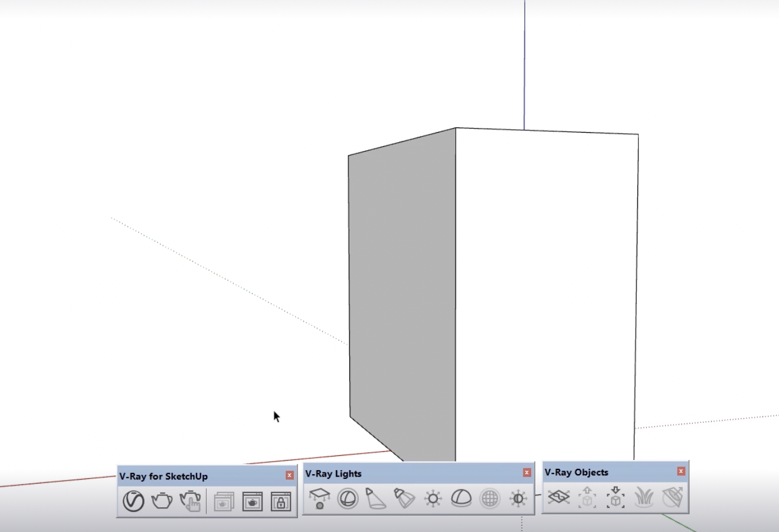Select the Sphere Light tool

point(348,498)
